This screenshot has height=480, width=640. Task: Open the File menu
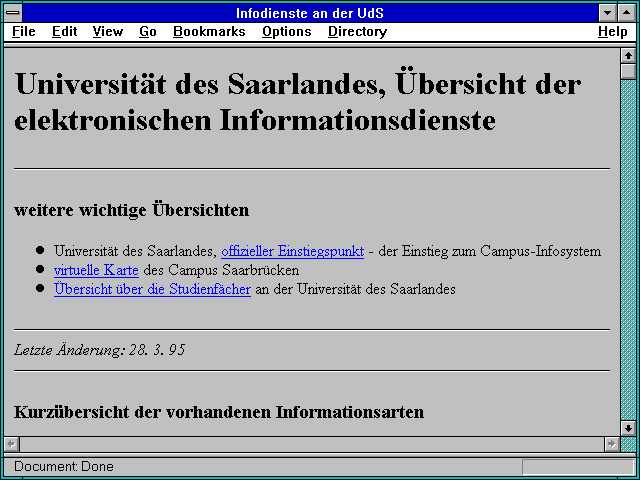(24, 32)
